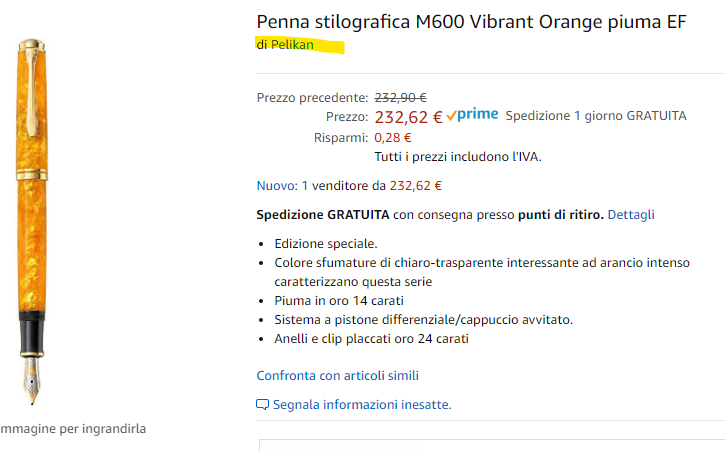The image size is (725, 451).
Task: Click the Prime logo badge
Action: tap(472, 115)
